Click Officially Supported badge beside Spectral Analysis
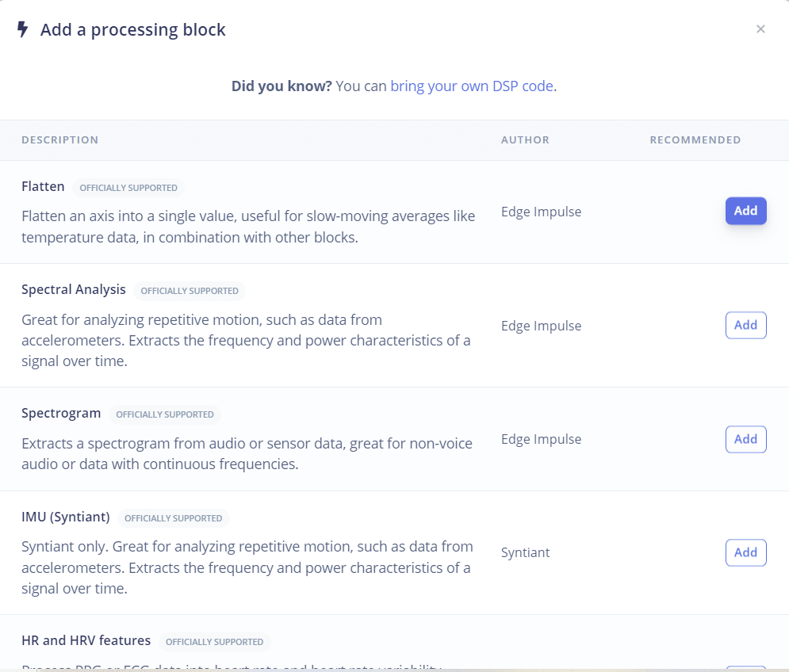The height and width of the screenshot is (672, 789). coord(190,291)
